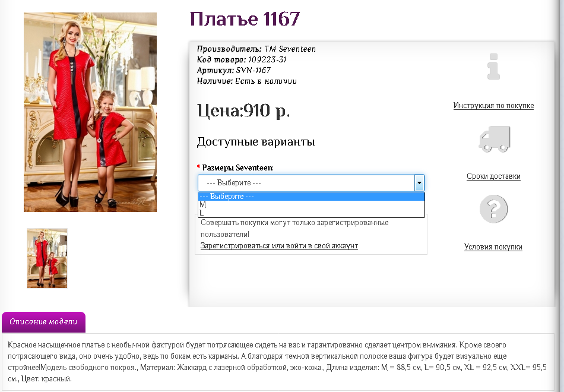Switch to the Описание модели tab
Viewport: 564px width, 392px height.
43,322
